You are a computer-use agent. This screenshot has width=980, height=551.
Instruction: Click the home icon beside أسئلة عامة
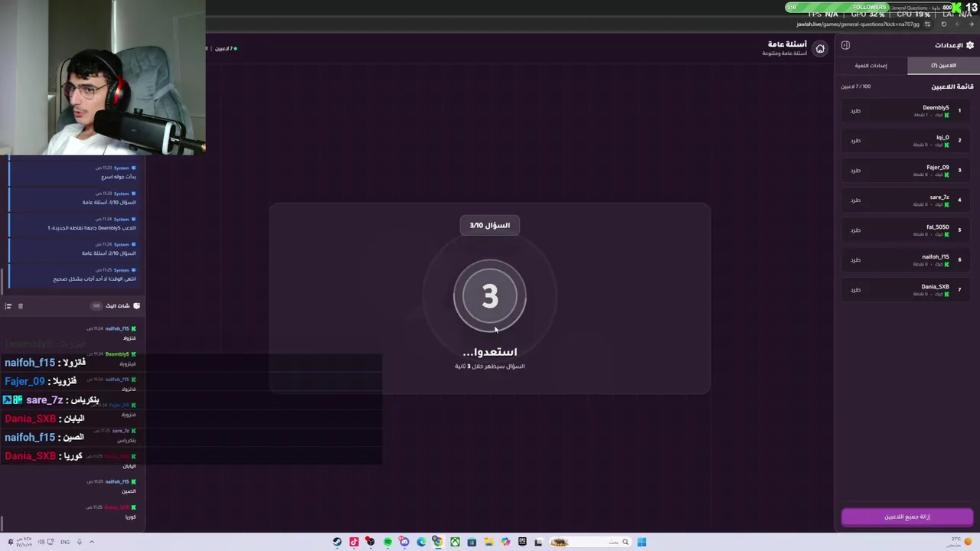(820, 49)
